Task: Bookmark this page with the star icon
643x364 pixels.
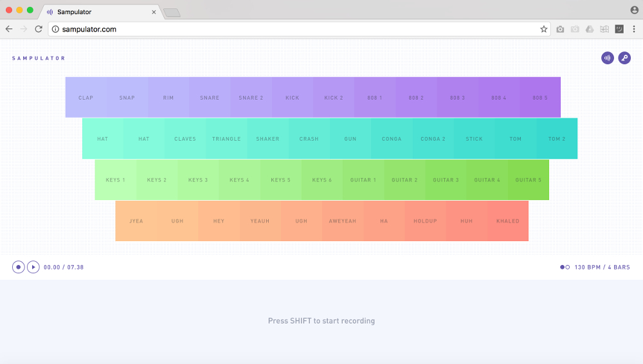Action: click(x=544, y=29)
